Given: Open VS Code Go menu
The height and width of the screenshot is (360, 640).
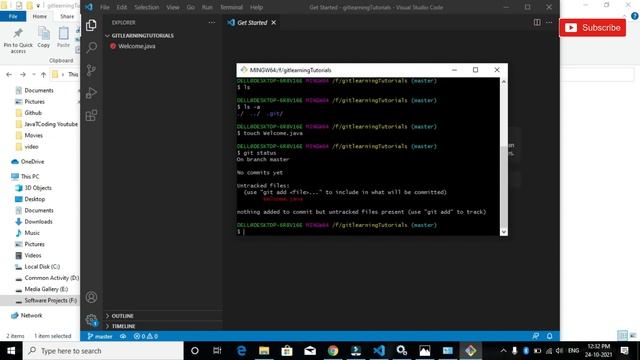Looking at the screenshot, I should pyautogui.click(x=191, y=7).
